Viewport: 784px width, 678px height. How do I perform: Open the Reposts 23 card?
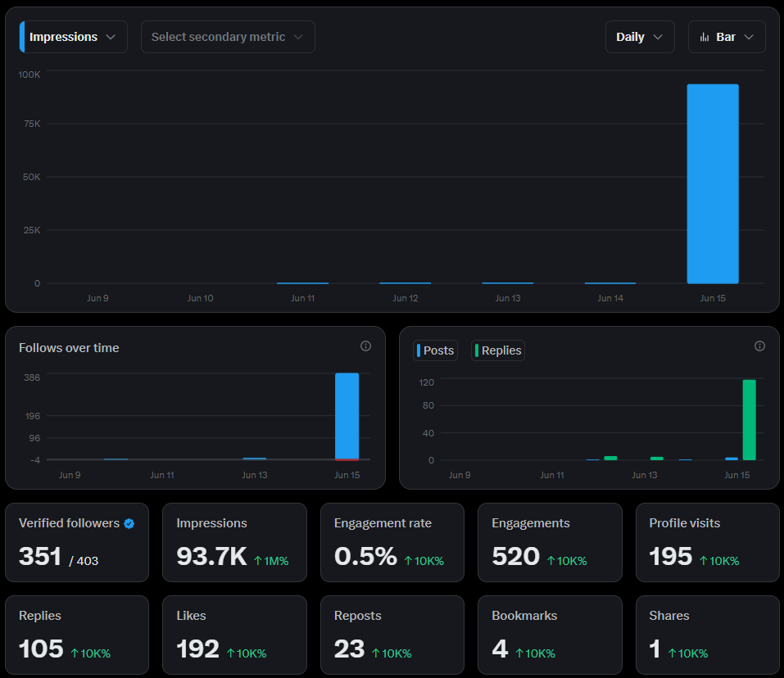click(392, 635)
